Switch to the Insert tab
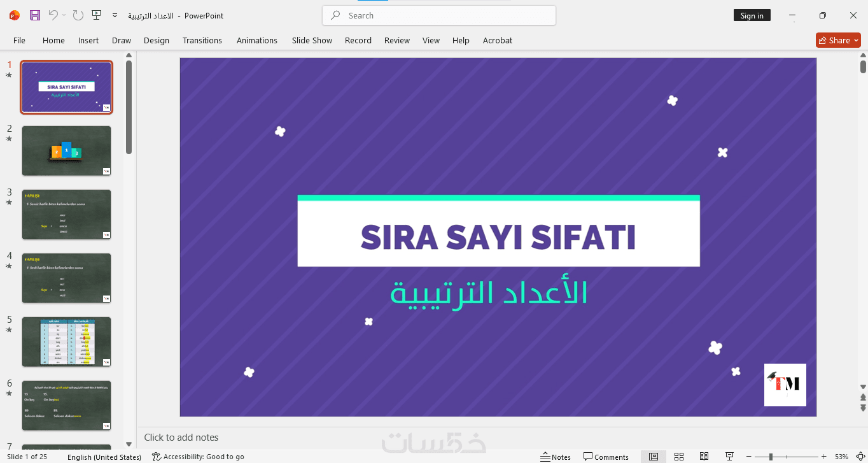 (88, 40)
